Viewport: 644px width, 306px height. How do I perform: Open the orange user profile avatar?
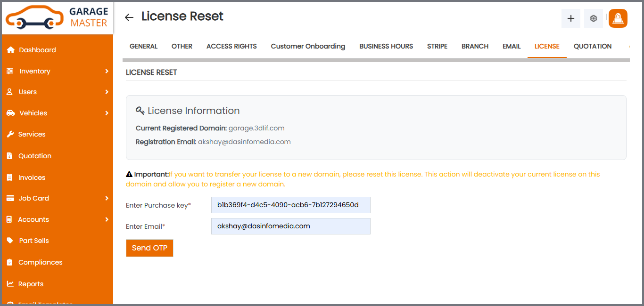pos(618,18)
